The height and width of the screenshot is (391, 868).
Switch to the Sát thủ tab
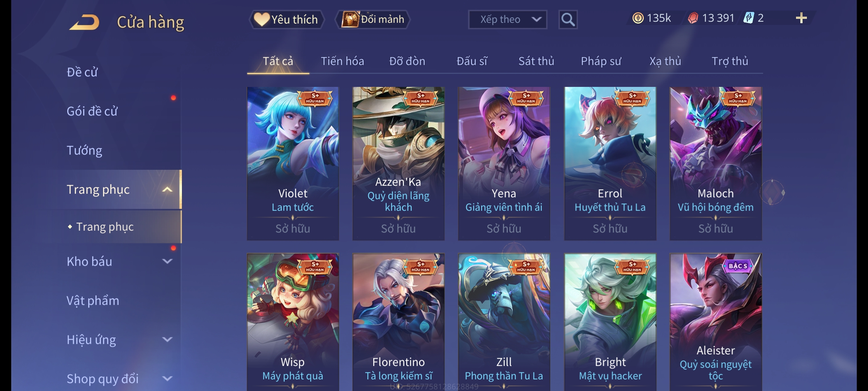pos(536,61)
